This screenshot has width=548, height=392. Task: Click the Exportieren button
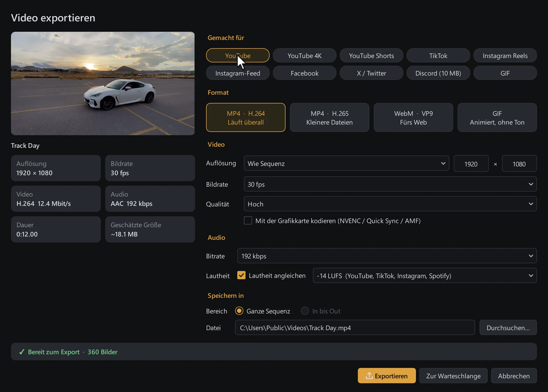[x=387, y=376]
